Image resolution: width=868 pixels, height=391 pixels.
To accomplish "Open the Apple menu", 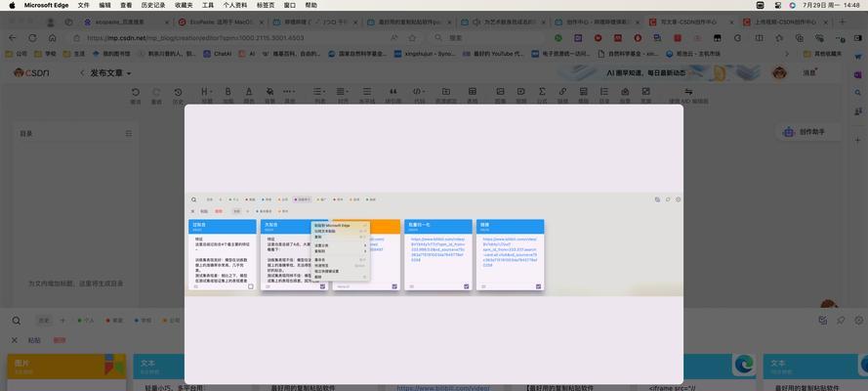I will [12, 5].
